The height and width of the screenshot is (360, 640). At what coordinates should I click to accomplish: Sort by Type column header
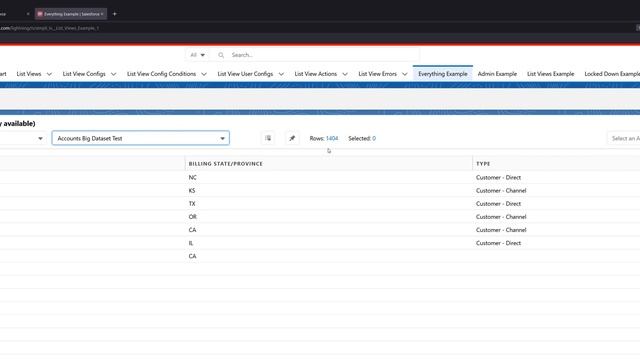click(x=483, y=164)
